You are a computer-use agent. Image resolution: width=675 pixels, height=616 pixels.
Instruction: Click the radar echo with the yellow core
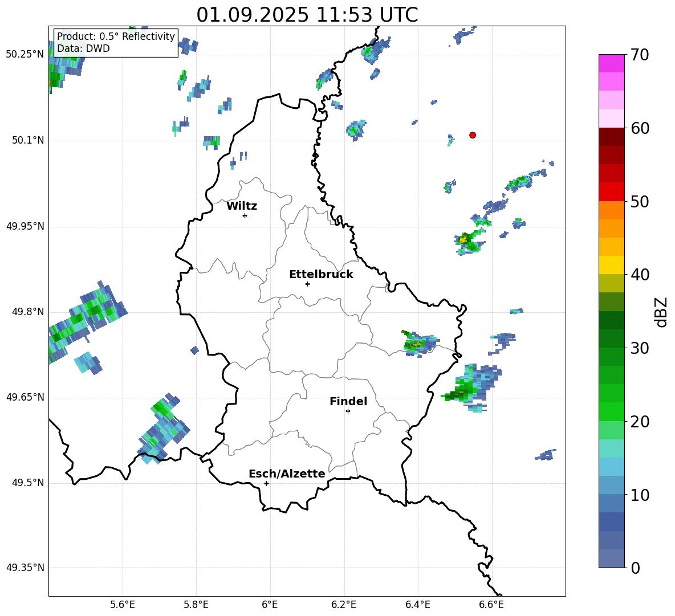464,240
